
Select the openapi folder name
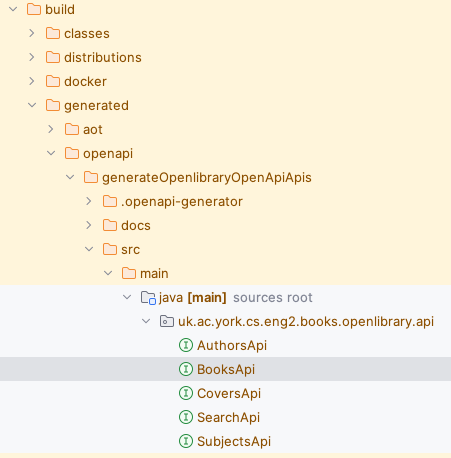(108, 154)
